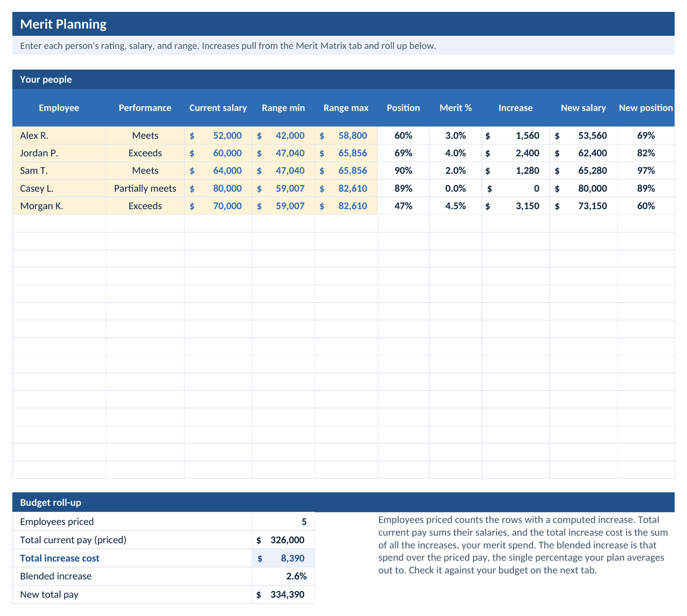The width and height of the screenshot is (687, 616).
Task: Select the New position column header
Action: [646, 108]
